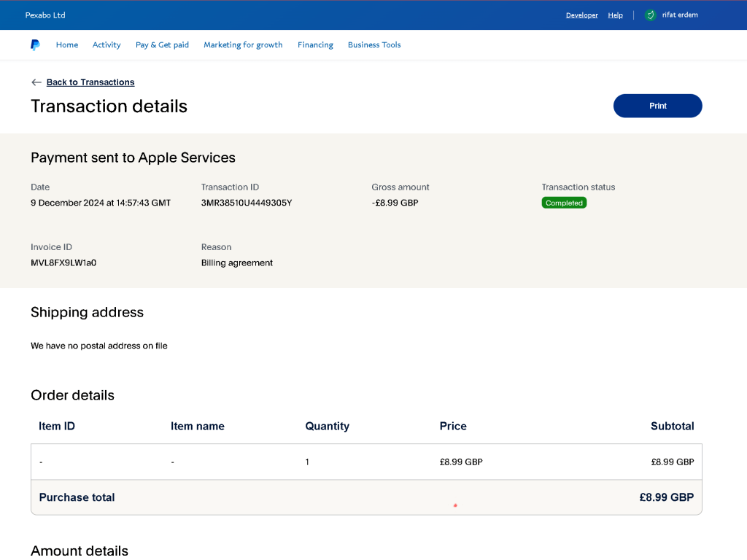Go to the Activity menu
Viewport: 747px width, 560px height.
[x=107, y=44]
